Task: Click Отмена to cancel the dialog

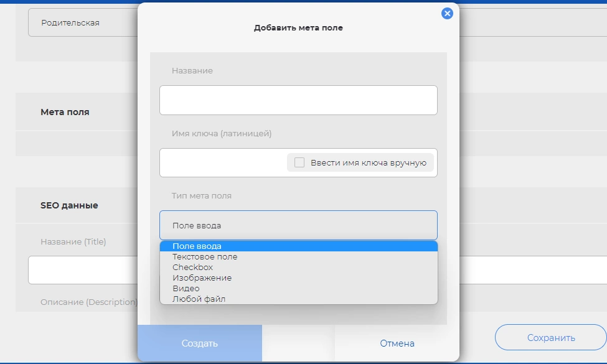Action: point(397,343)
